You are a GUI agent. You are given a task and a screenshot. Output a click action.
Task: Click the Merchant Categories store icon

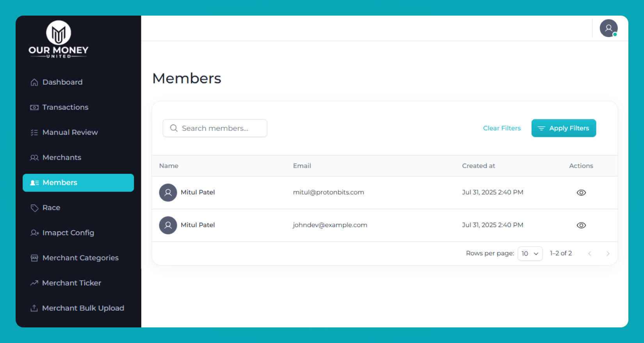[x=34, y=258]
